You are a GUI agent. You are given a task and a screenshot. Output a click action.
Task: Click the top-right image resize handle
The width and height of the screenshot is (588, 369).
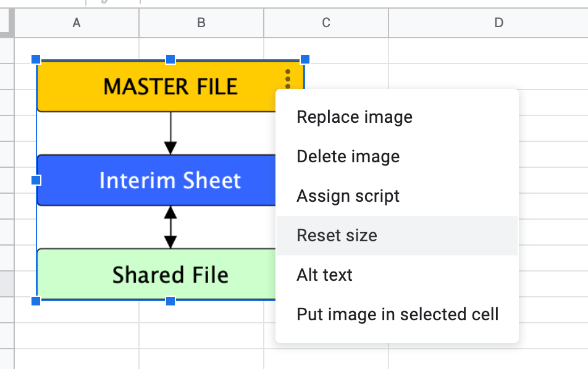[x=304, y=59]
